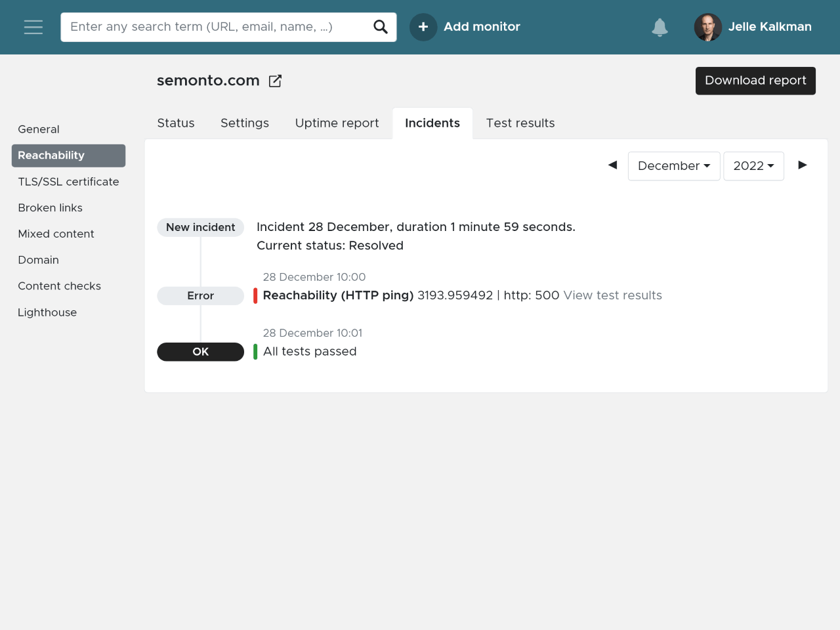Switch to the Uptime report tab

pos(337,123)
